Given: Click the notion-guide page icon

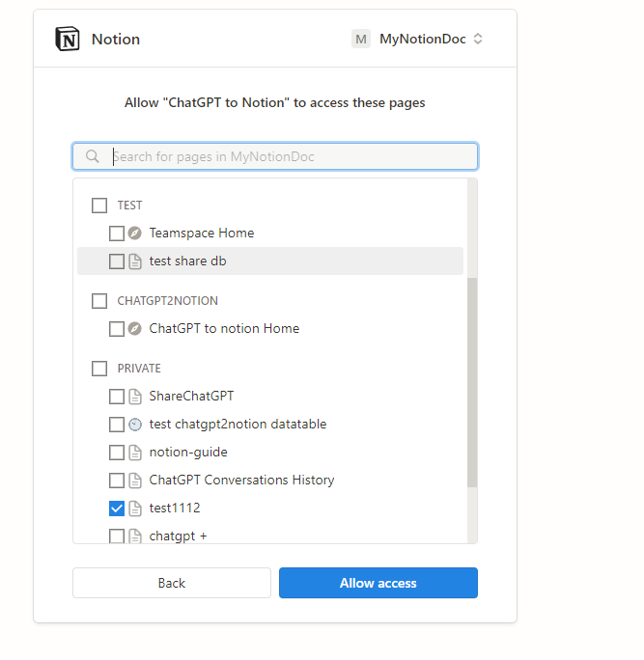Looking at the screenshot, I should point(135,453).
